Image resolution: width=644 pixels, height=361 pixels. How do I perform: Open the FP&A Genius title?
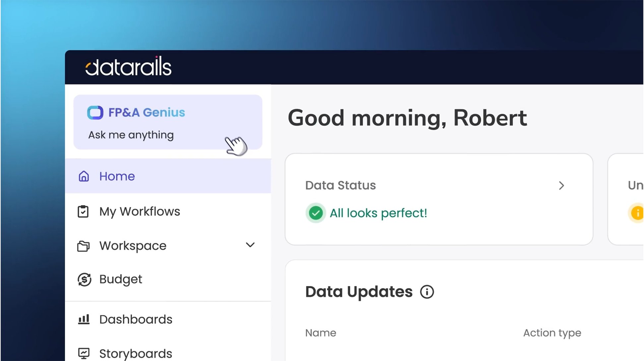coord(147,113)
